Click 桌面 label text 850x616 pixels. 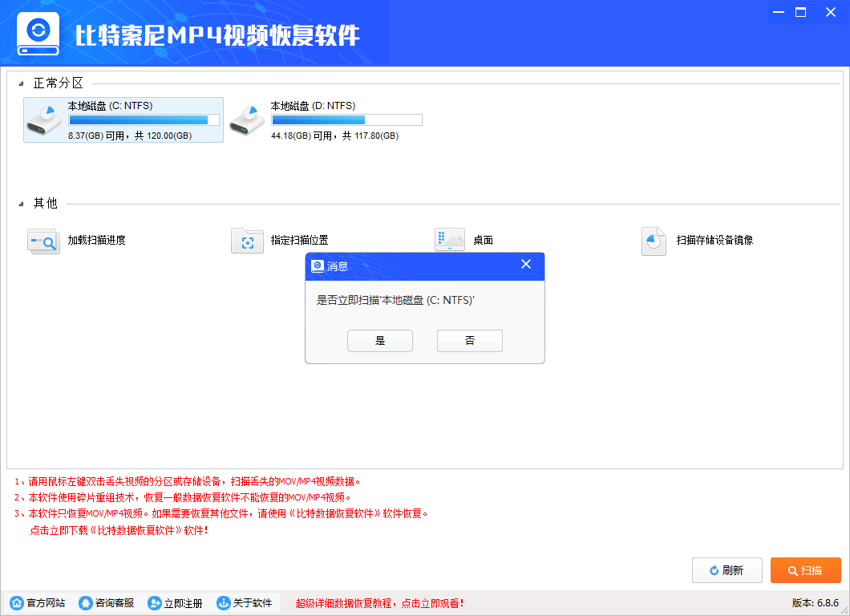pos(483,240)
